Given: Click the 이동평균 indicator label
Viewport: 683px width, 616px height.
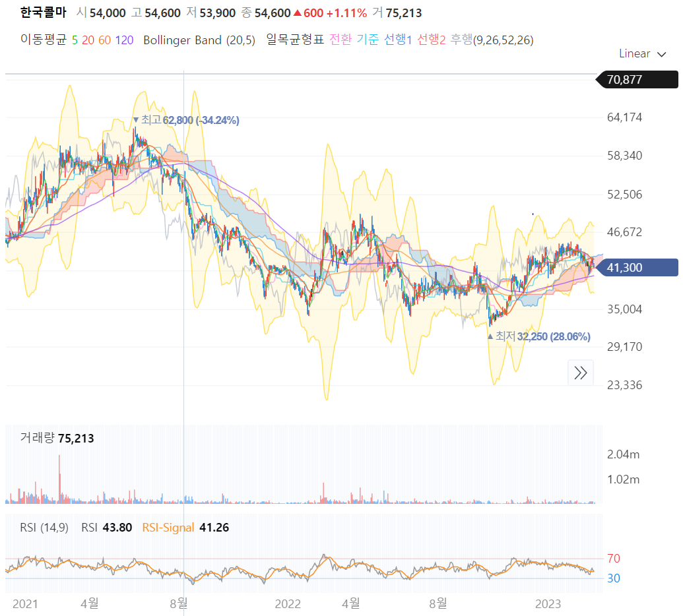Looking at the screenshot, I should click(44, 40).
